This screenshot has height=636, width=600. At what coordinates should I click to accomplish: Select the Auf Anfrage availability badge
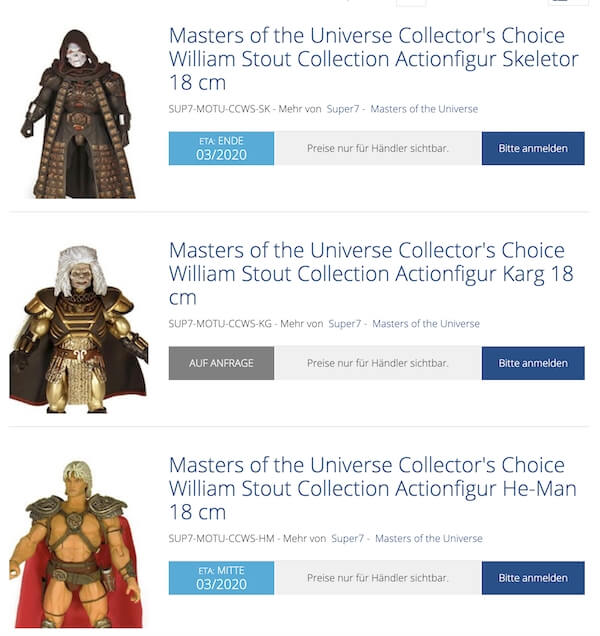[222, 363]
